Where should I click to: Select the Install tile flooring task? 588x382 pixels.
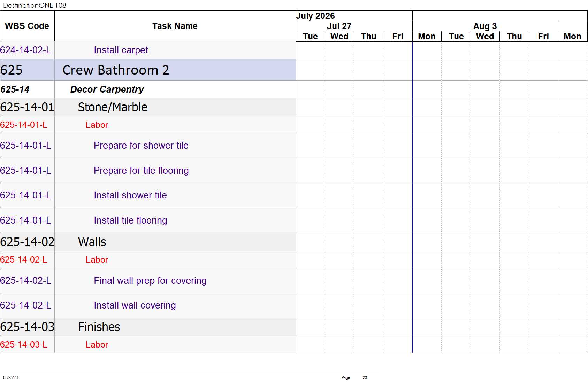pyautogui.click(x=130, y=220)
